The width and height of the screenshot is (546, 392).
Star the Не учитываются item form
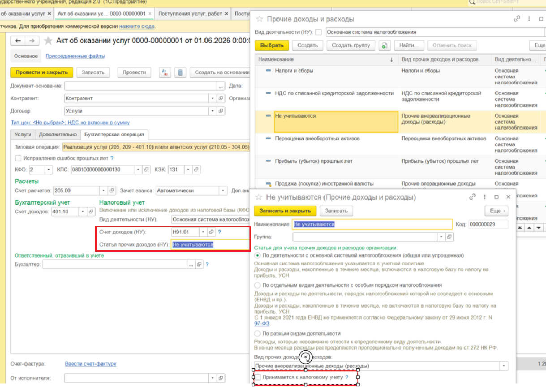[x=258, y=197]
